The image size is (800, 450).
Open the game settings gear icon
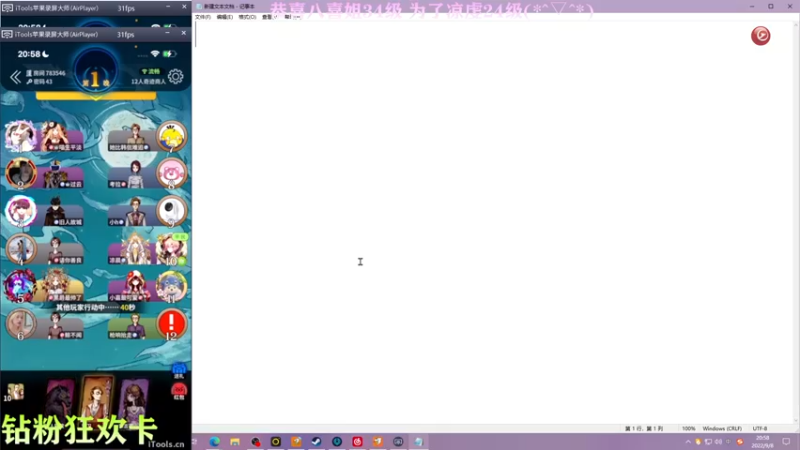[176, 77]
